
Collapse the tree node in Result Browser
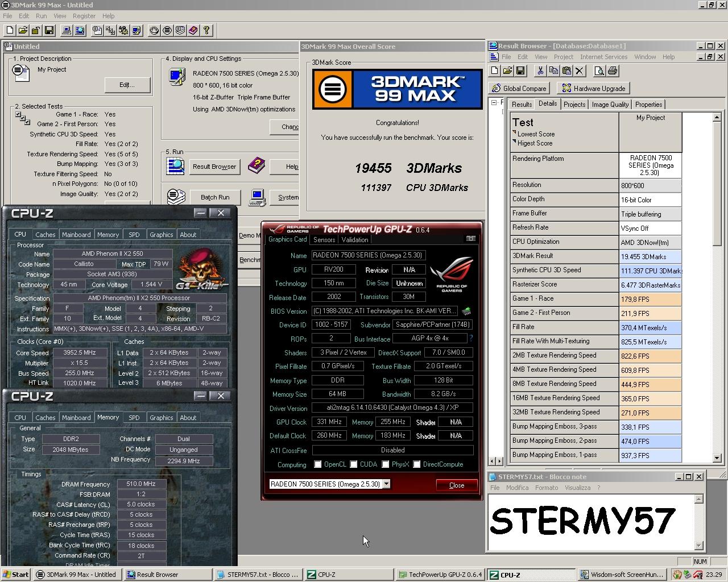click(x=494, y=103)
